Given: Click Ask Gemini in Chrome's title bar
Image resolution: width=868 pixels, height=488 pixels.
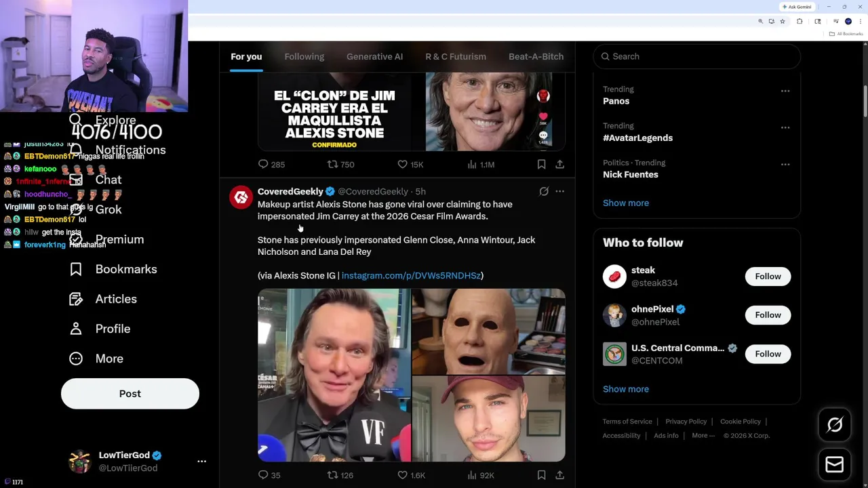Looking at the screenshot, I should coord(797,7).
